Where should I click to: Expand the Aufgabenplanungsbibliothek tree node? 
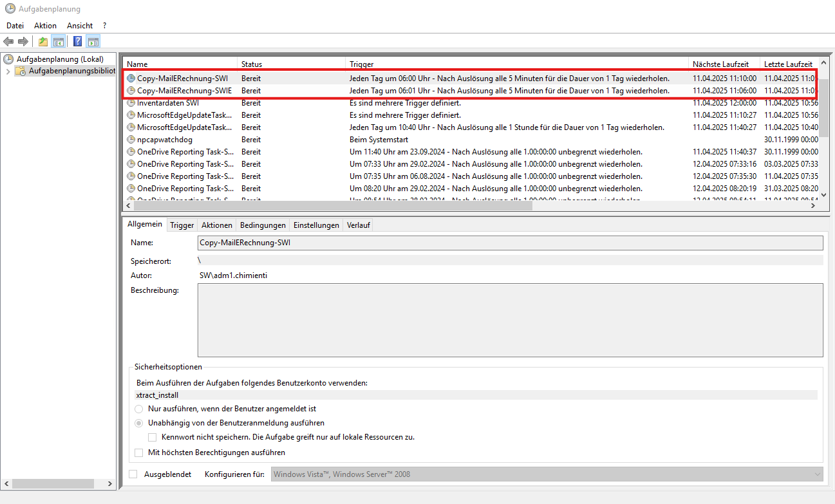pos(8,71)
